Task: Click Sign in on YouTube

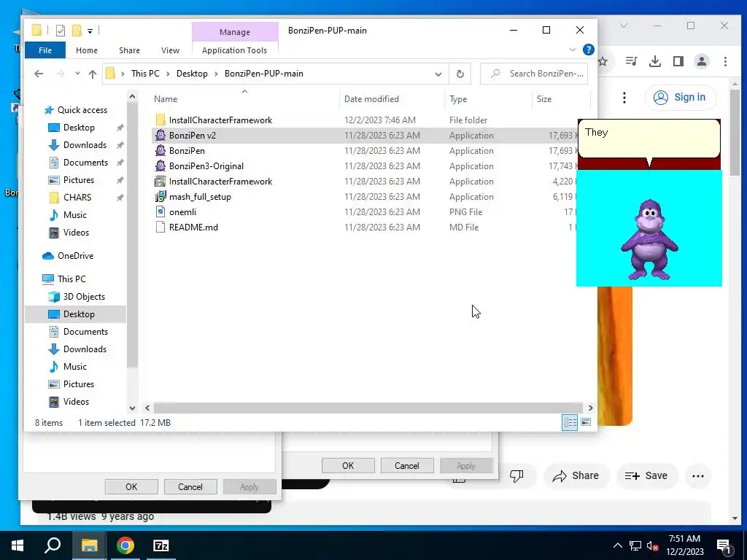Action: [681, 97]
